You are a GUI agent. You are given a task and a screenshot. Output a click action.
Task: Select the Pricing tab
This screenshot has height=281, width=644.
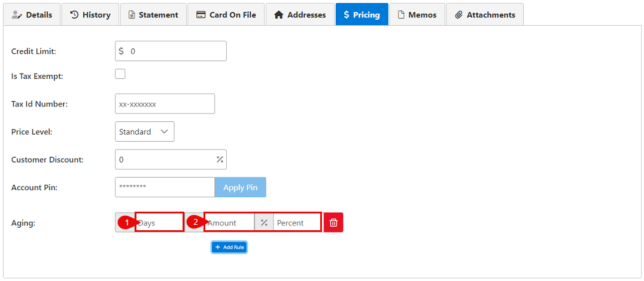362,14
